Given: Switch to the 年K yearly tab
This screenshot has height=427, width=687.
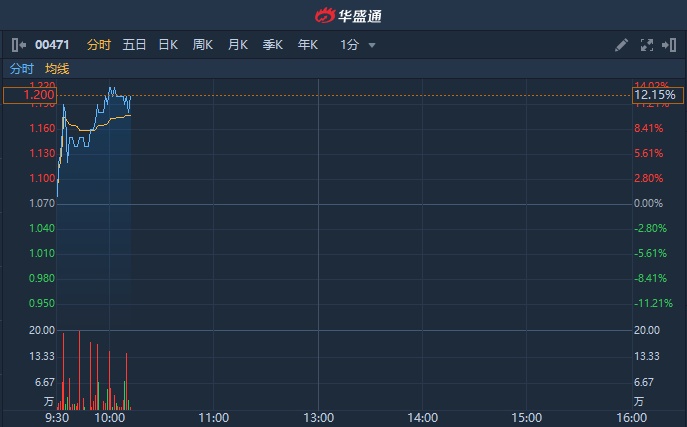Looking at the screenshot, I should coord(307,44).
